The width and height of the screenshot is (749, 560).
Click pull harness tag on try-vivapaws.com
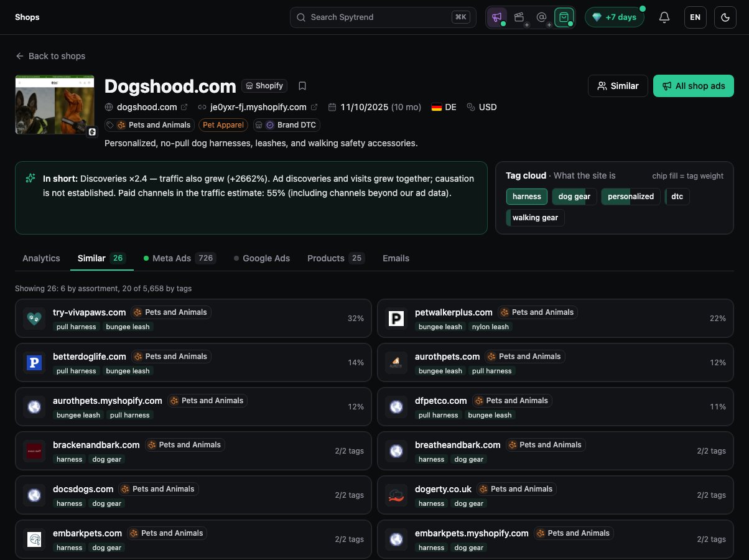click(x=77, y=327)
